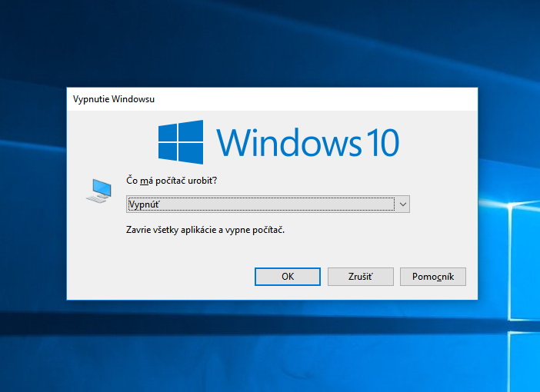The width and height of the screenshot is (540, 392).
Task: Click the bottom-right pane of banner Windows logo
Action: [x=192, y=153]
